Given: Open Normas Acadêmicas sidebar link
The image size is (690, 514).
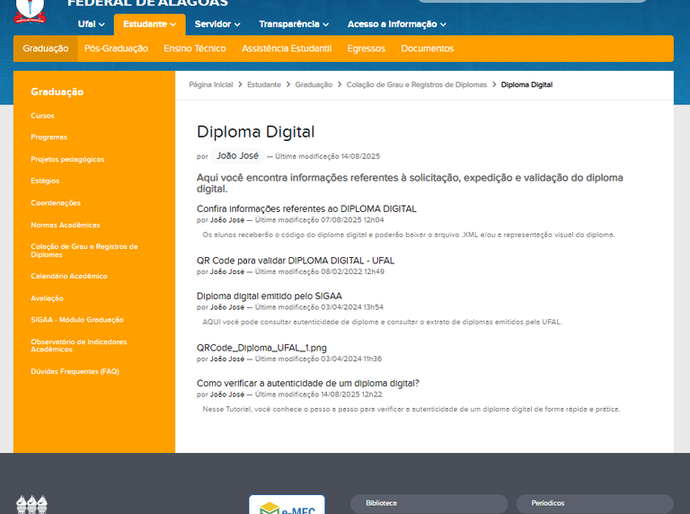Looking at the screenshot, I should [65, 225].
